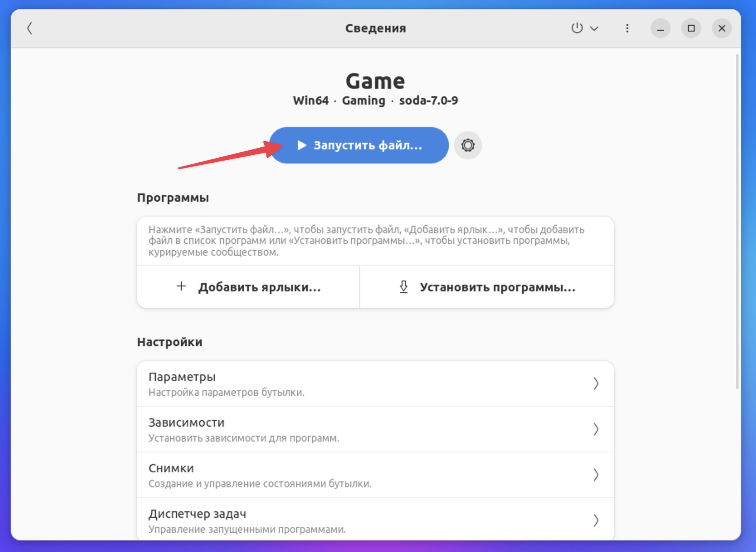Click the Gaming environment label

click(363, 101)
